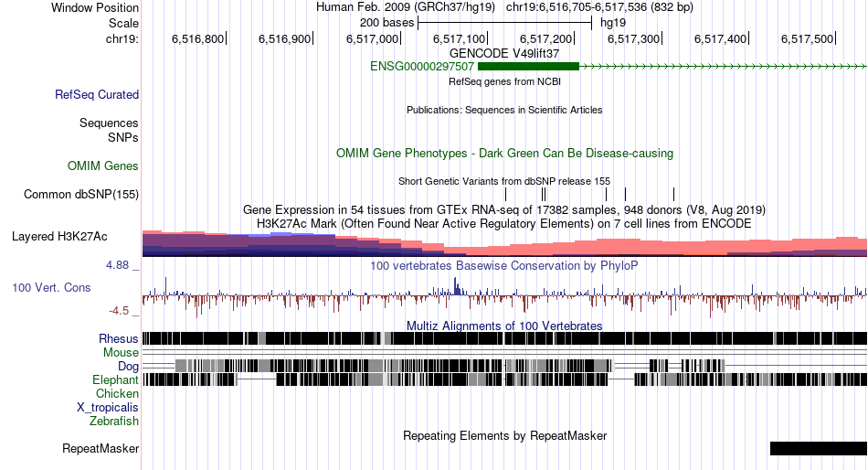Click the rightmost dbSNP variant tick mark

pos(673,194)
